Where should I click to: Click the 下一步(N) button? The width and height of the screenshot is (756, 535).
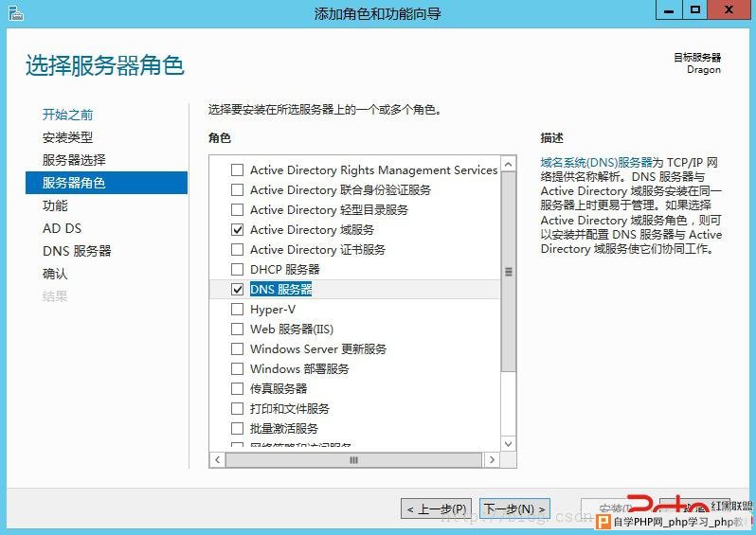pyautogui.click(x=514, y=509)
